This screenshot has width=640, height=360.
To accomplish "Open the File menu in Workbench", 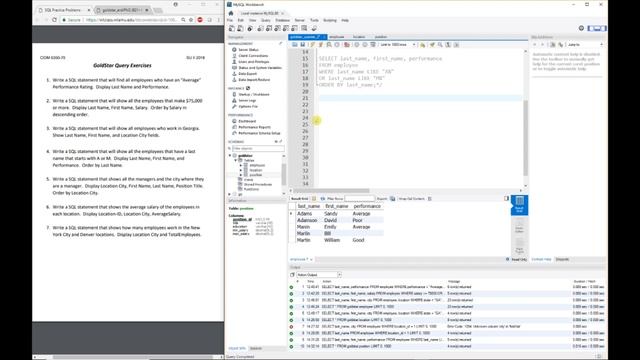I will (230, 20).
